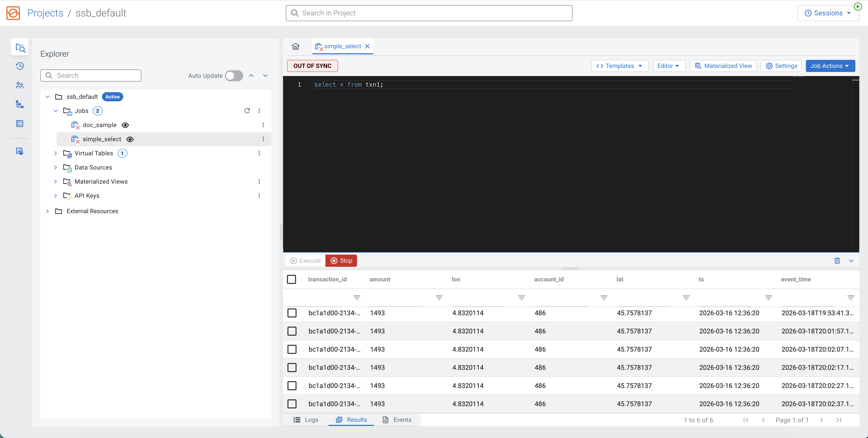868x438 pixels.
Task: Open the users and teams sidebar panel
Action: (x=20, y=85)
